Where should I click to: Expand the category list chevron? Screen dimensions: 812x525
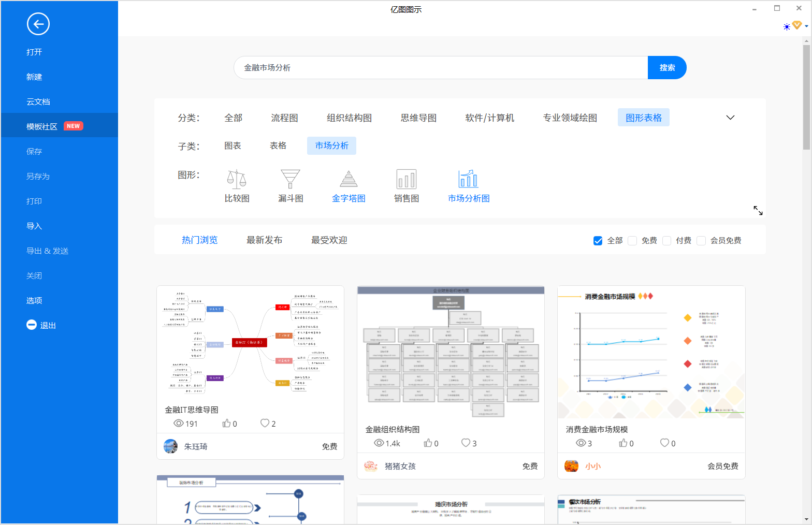tap(730, 118)
